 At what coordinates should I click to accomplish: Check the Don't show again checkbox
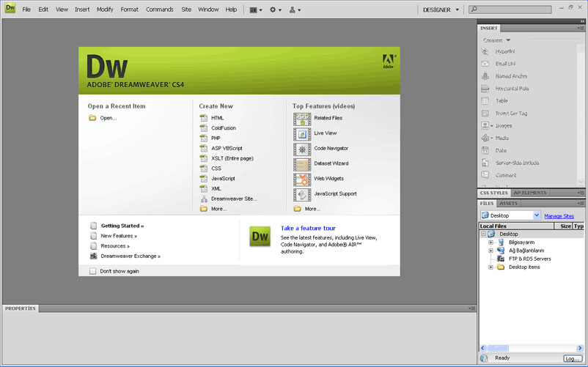click(x=92, y=271)
